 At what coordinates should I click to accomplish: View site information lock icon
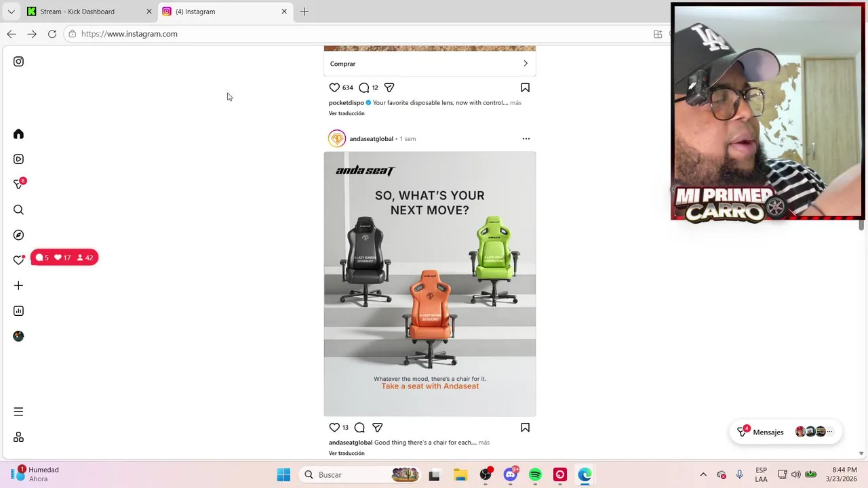pyautogui.click(x=73, y=34)
